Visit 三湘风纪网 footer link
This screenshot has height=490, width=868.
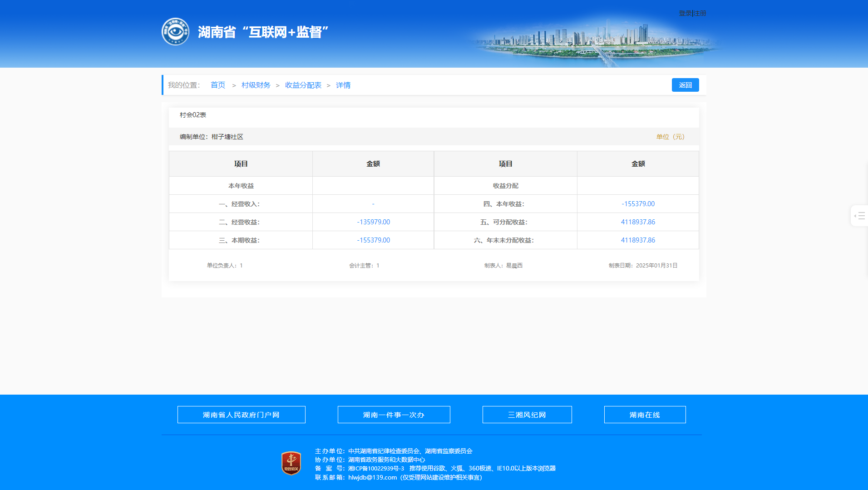point(527,415)
